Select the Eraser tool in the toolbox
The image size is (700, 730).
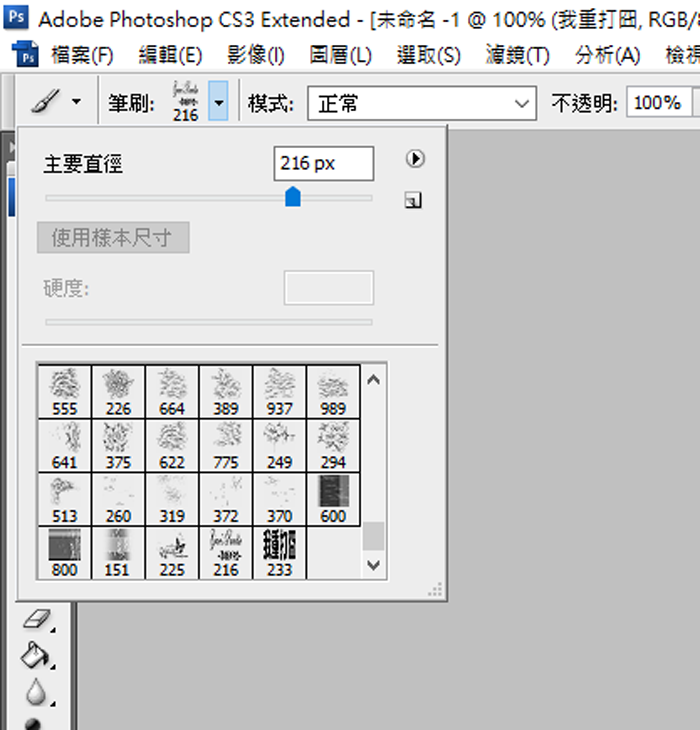(37, 620)
